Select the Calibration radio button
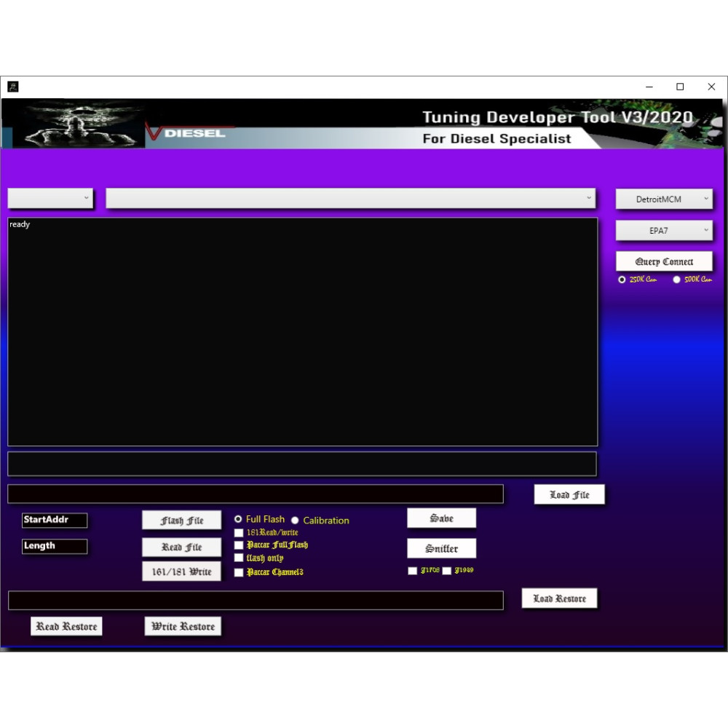 tap(294, 520)
